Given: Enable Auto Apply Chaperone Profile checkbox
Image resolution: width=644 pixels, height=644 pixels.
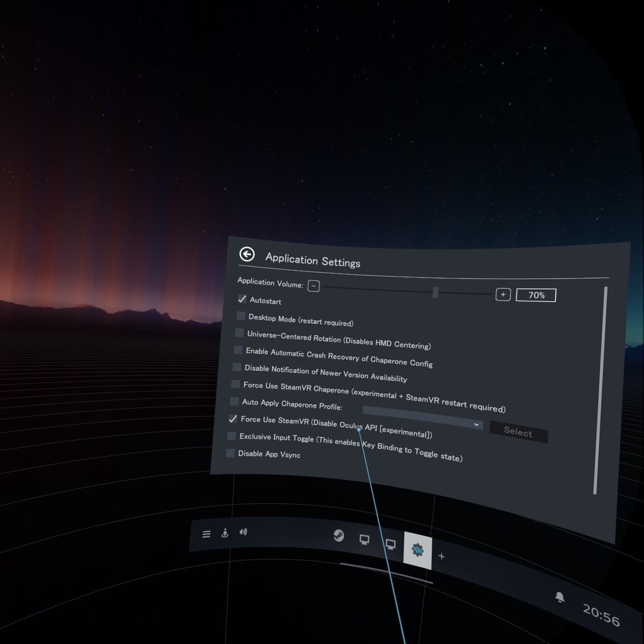Looking at the screenshot, I should tap(234, 401).
